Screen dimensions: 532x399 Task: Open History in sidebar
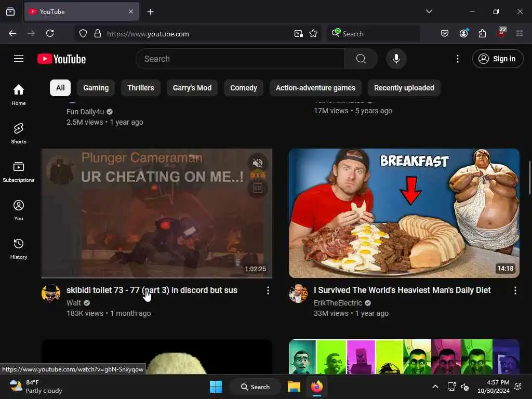pos(19,249)
